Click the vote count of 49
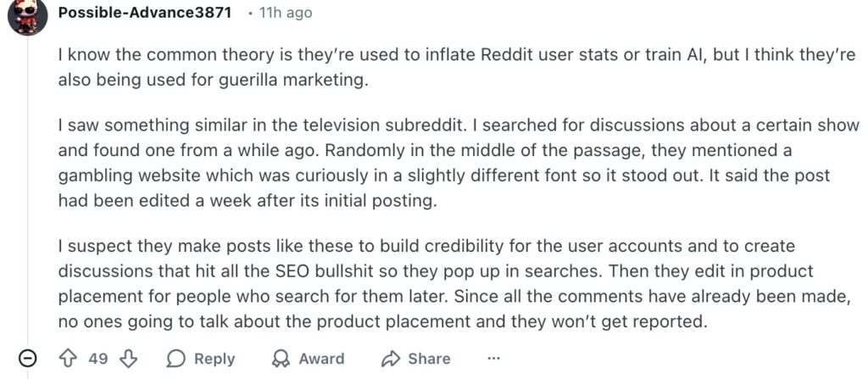The image size is (868, 379). click(x=98, y=359)
